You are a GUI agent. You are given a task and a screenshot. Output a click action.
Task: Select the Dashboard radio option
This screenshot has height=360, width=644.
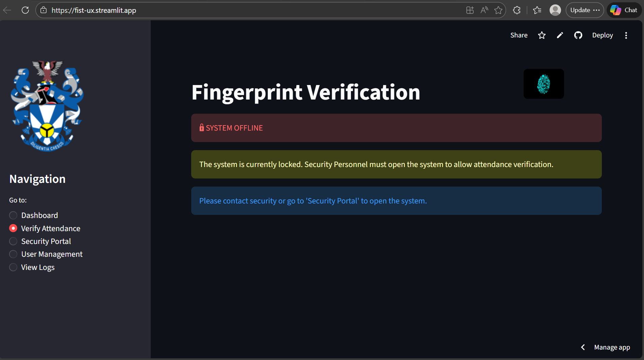(13, 215)
